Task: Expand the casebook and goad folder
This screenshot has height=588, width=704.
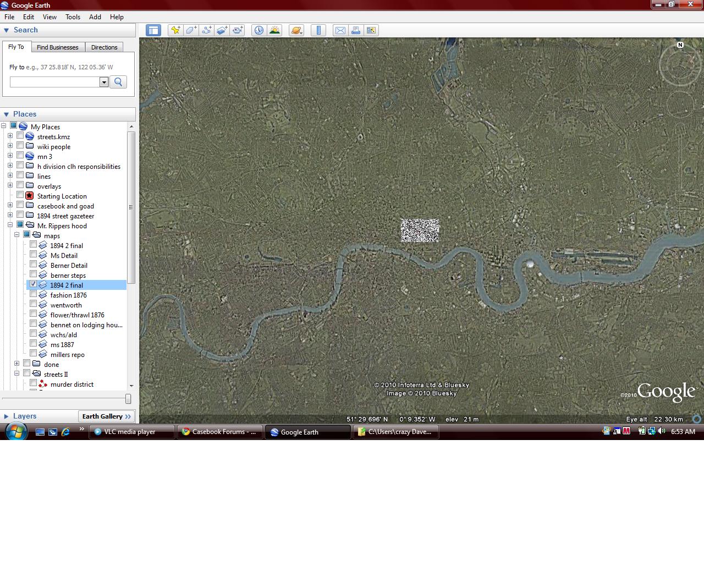Action: [10, 205]
